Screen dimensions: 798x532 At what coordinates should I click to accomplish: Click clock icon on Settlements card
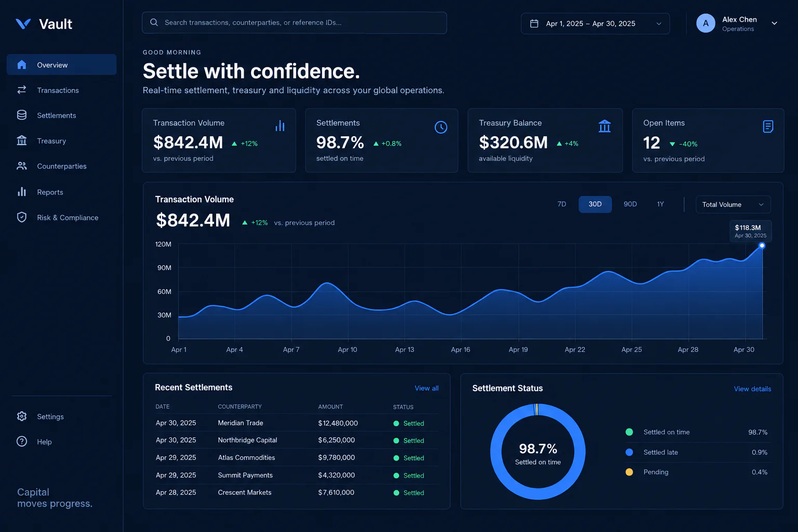coord(441,127)
